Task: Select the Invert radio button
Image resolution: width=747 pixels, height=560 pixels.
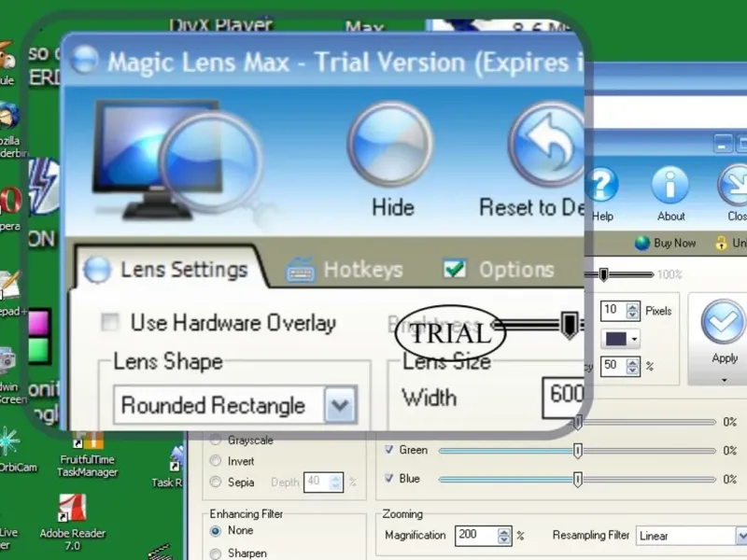Action: click(216, 461)
